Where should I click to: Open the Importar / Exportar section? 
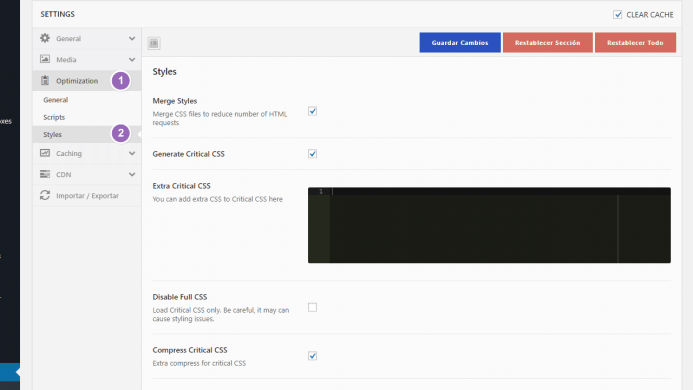(x=87, y=195)
